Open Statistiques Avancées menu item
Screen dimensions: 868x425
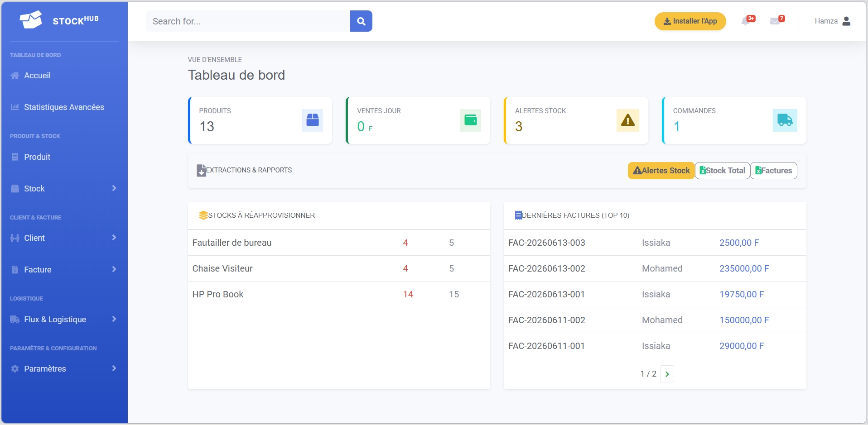coord(64,107)
